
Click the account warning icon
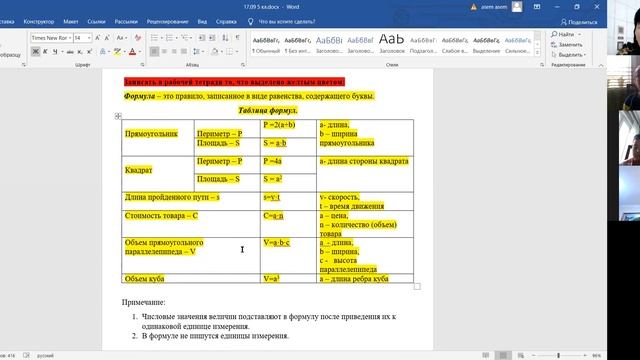point(473,7)
